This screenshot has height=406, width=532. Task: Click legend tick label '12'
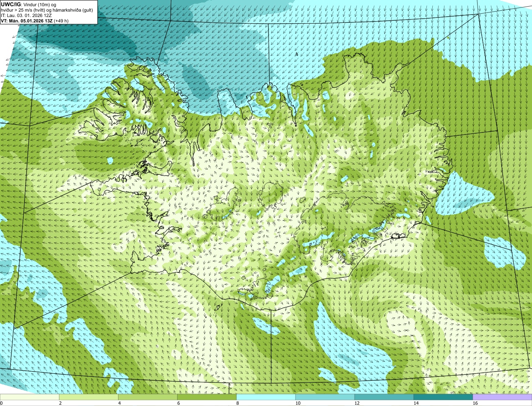pos(357,403)
